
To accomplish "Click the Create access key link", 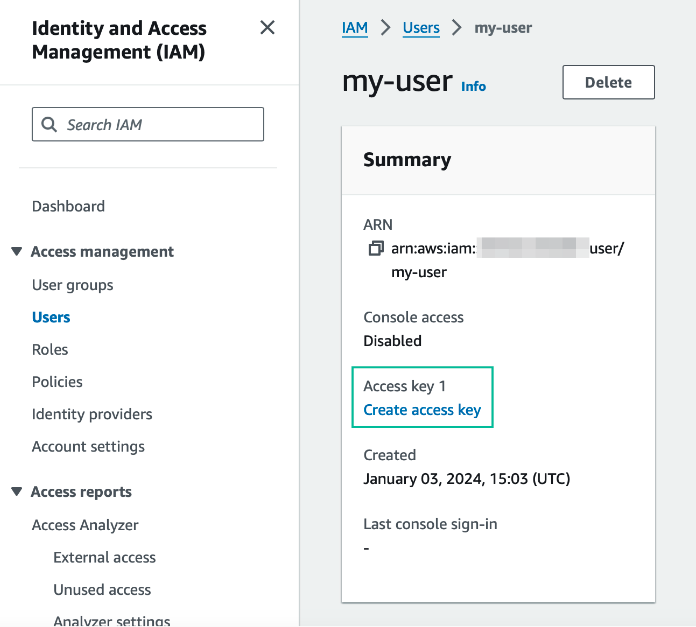I will point(422,410).
